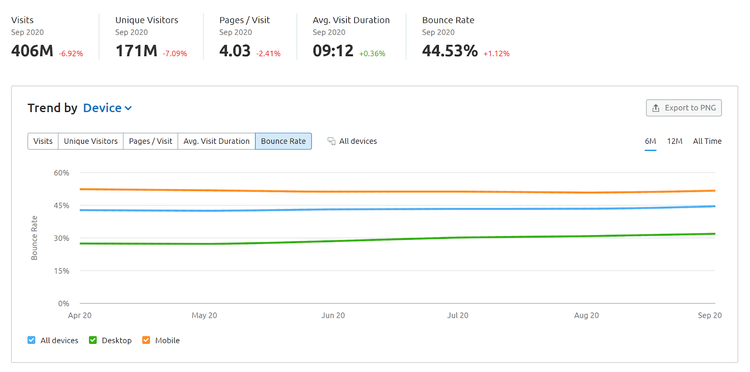Click the Avg. Visit Duration metric heading
This screenshot has height=372, width=750.
(351, 20)
